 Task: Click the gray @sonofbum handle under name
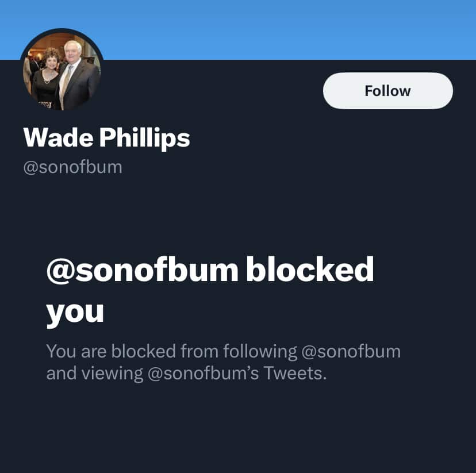pyautogui.click(x=73, y=167)
